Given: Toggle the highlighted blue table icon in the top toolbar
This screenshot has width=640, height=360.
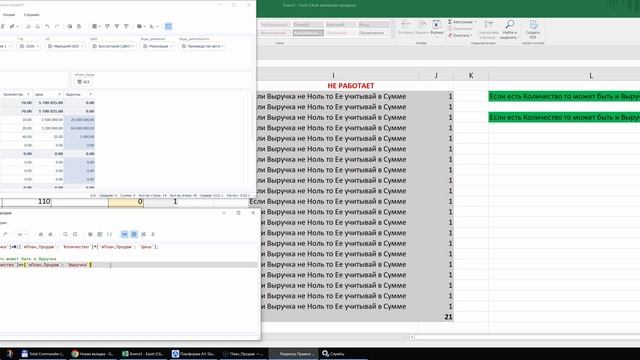Looking at the screenshot, I should (x=168, y=26).
